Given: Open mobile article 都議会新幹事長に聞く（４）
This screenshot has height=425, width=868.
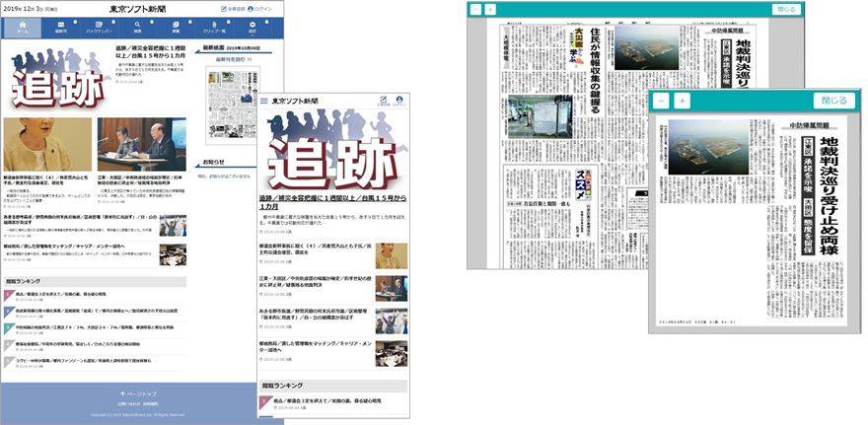Looking at the screenshot, I should pos(316,249).
